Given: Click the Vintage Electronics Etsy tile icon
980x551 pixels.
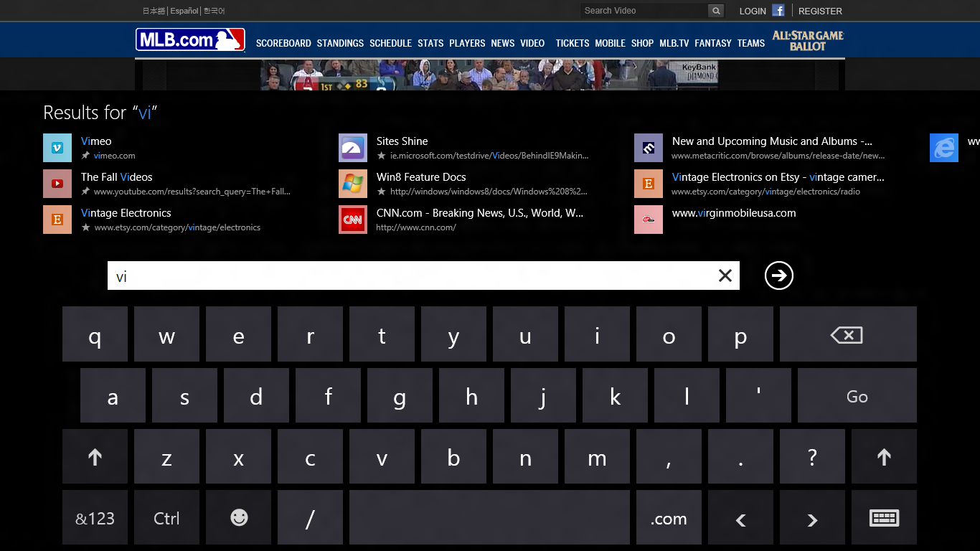Looking at the screenshot, I should [x=57, y=220].
